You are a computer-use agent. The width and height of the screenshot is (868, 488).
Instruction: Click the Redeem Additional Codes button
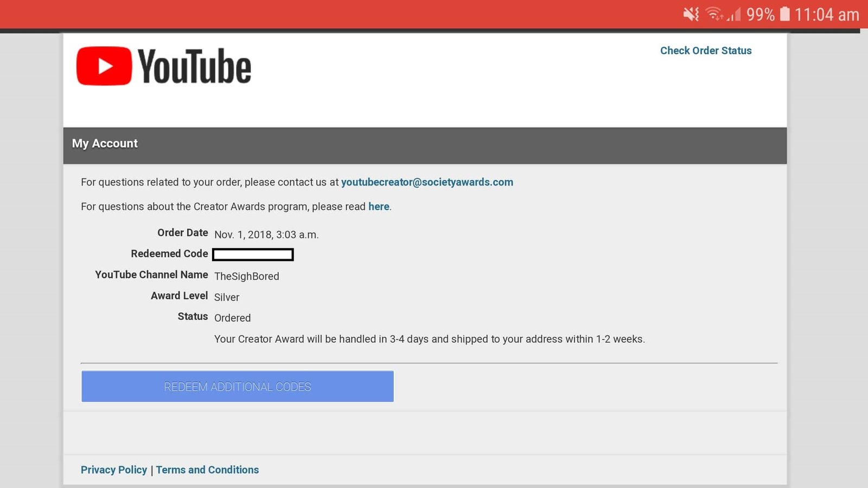pyautogui.click(x=238, y=387)
